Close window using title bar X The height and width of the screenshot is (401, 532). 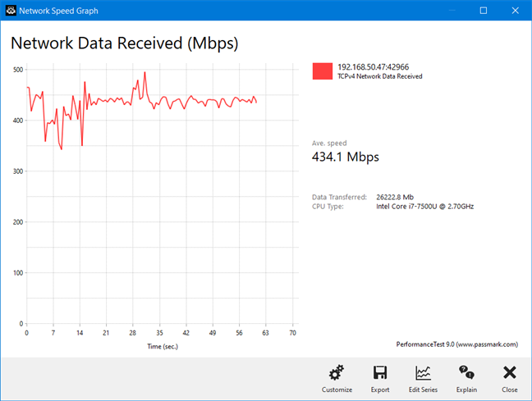click(x=515, y=11)
